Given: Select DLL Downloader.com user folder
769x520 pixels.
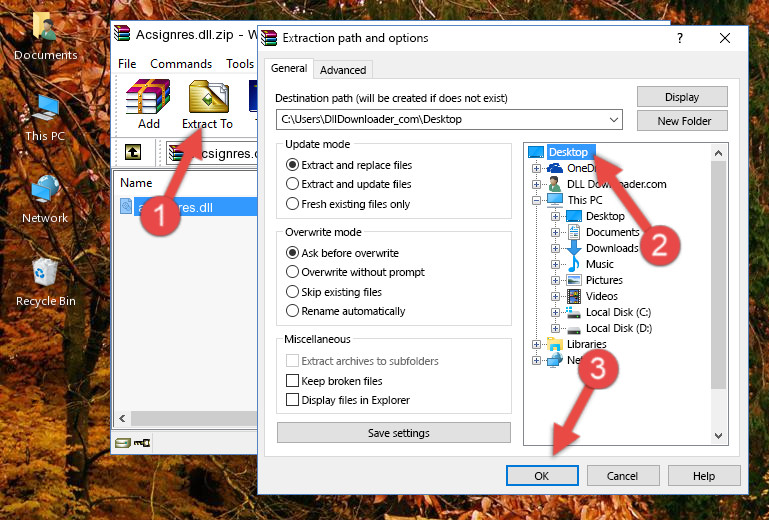Looking at the screenshot, I should tap(616, 184).
